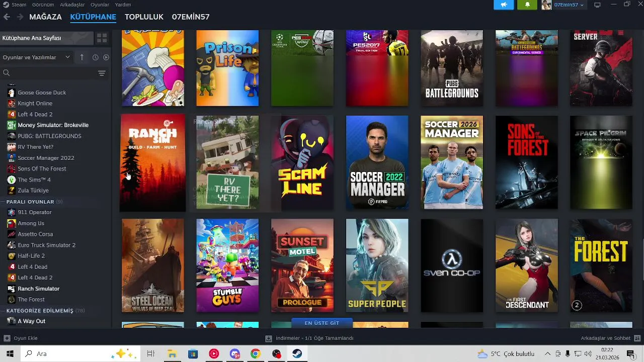Select Money Simulator: Brokeville in sidebar
The width and height of the screenshot is (644, 362).
[53, 125]
